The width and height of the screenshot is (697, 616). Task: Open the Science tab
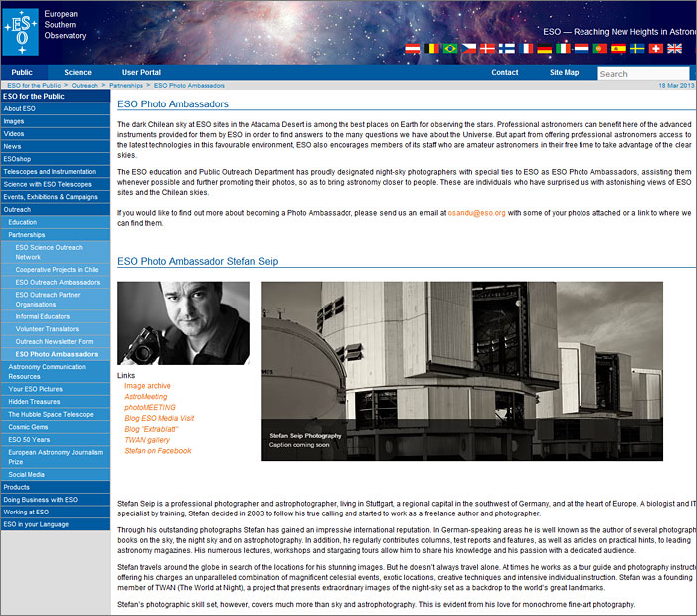(x=78, y=72)
